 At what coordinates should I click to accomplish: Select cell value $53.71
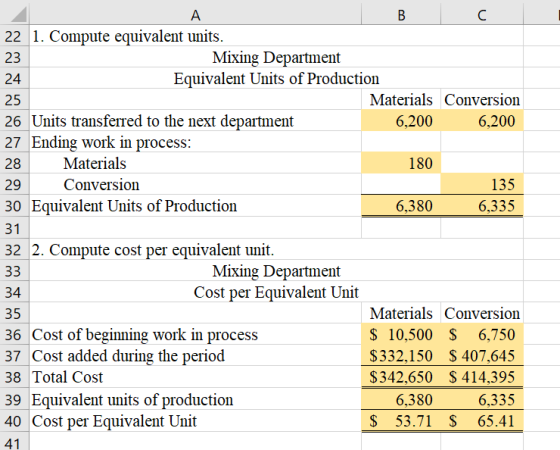click(401, 421)
